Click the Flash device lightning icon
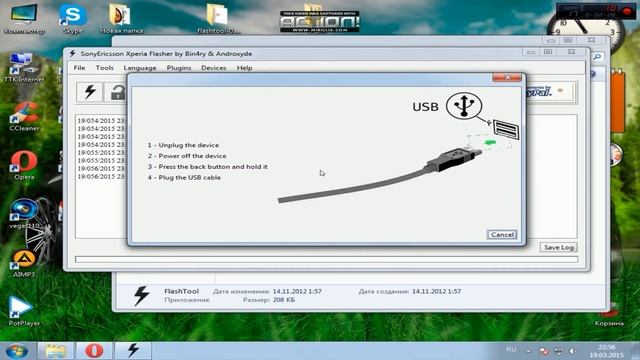 click(90, 92)
